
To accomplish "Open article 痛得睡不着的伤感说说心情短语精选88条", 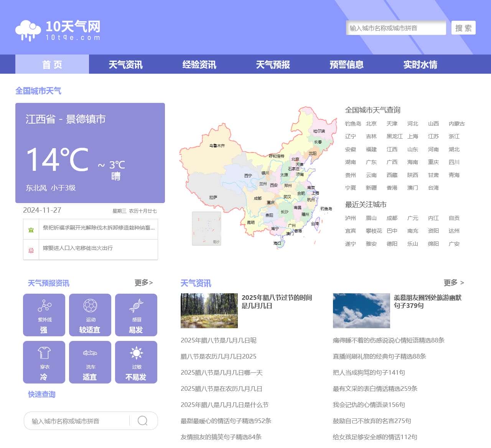I will (x=389, y=340).
